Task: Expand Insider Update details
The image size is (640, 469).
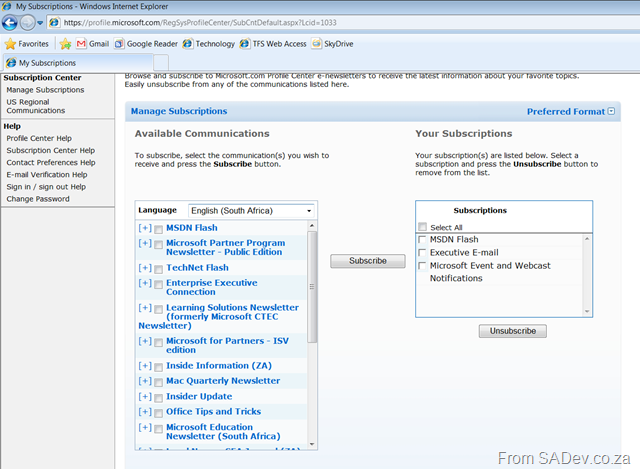Action: click(x=145, y=396)
